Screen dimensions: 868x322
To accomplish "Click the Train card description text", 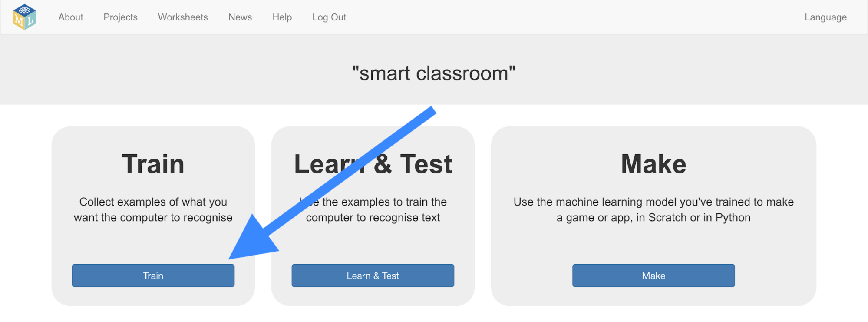I will (x=153, y=209).
